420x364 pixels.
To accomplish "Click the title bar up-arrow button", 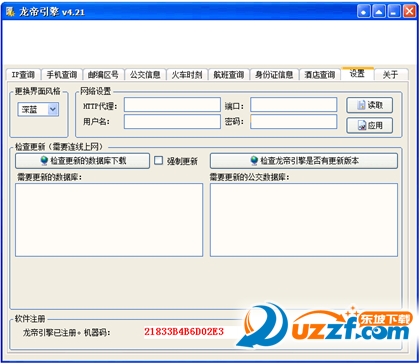I will pos(379,12).
